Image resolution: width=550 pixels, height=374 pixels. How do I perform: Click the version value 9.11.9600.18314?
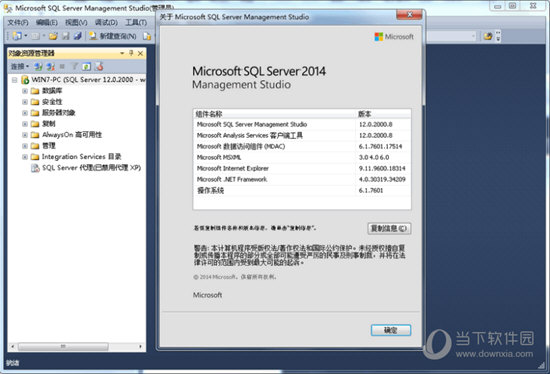382,168
